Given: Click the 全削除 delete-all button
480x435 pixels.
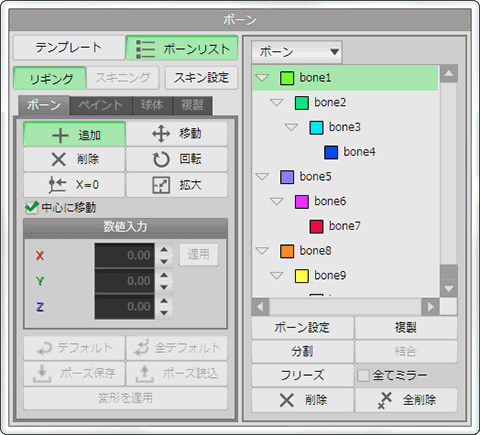Looking at the screenshot, I should point(406,400).
